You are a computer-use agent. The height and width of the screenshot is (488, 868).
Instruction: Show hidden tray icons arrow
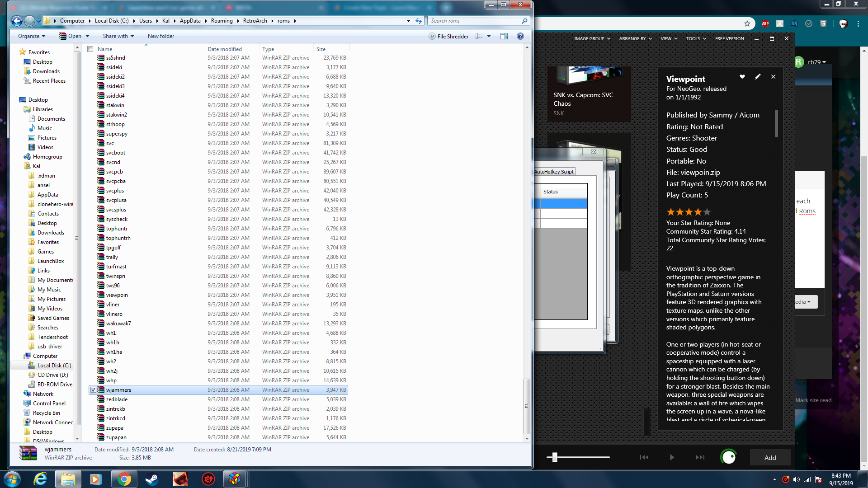(774, 479)
